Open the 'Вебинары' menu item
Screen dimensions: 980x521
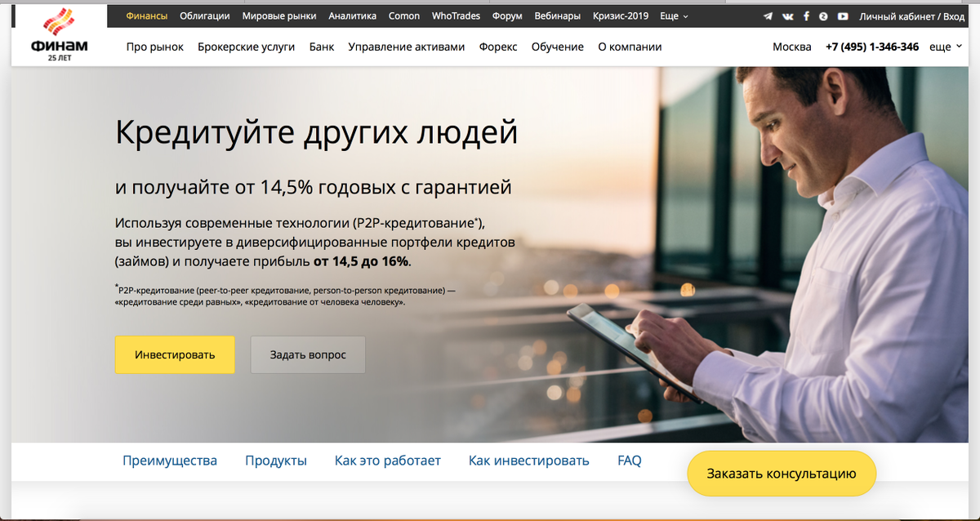[557, 16]
